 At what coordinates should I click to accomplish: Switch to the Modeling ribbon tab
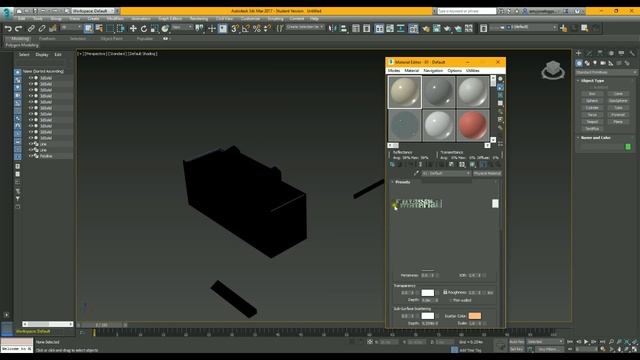click(20, 38)
